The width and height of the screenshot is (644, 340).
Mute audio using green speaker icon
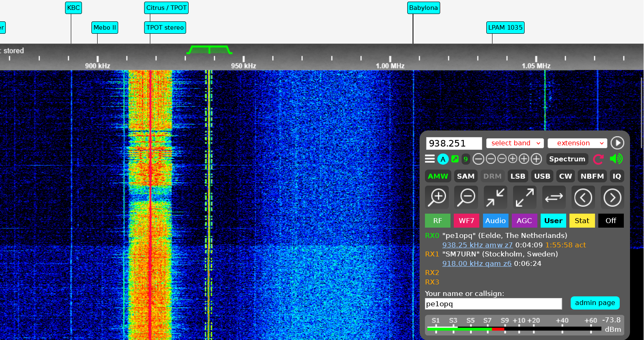tap(616, 159)
